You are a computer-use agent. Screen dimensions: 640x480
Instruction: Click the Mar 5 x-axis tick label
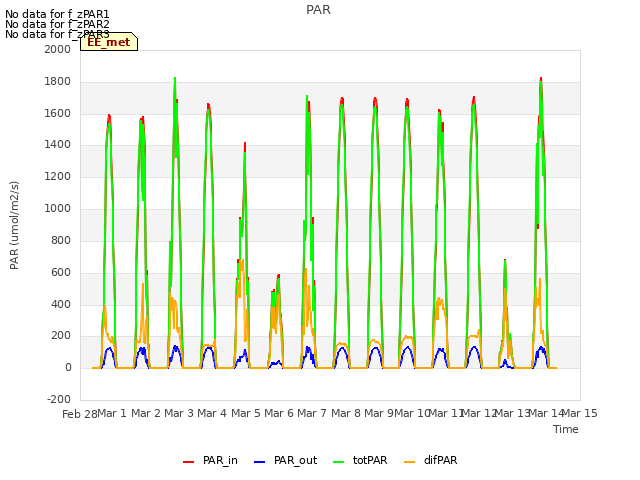point(246,413)
